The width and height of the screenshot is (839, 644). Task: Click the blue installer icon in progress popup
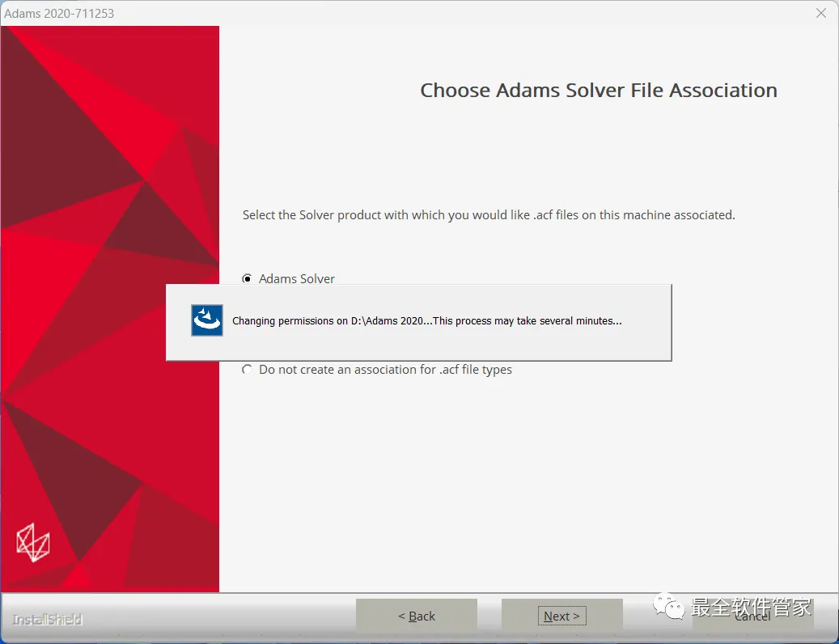[x=207, y=320]
